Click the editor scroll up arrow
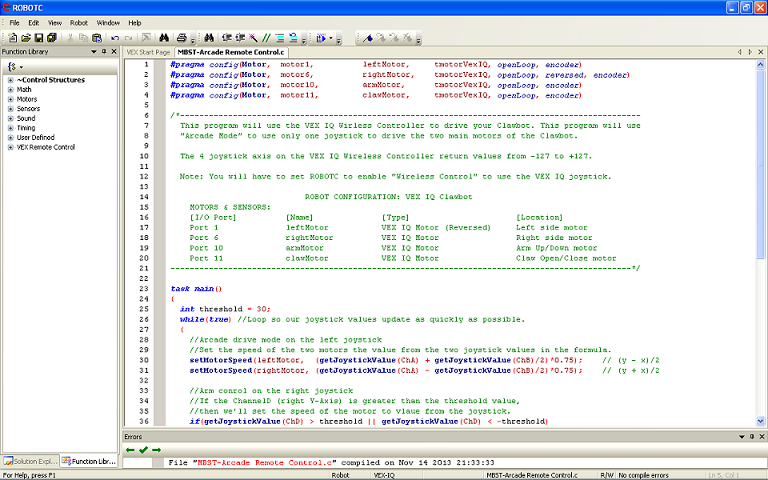 pyautogui.click(x=760, y=64)
